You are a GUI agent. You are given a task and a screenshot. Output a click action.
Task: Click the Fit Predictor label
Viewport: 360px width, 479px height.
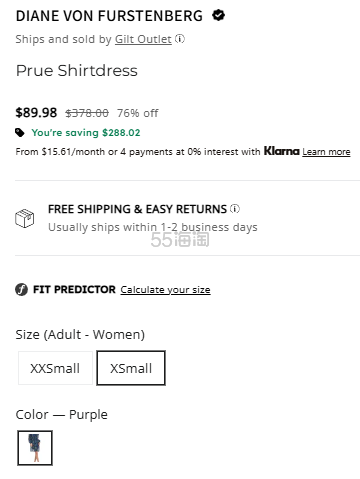74,289
